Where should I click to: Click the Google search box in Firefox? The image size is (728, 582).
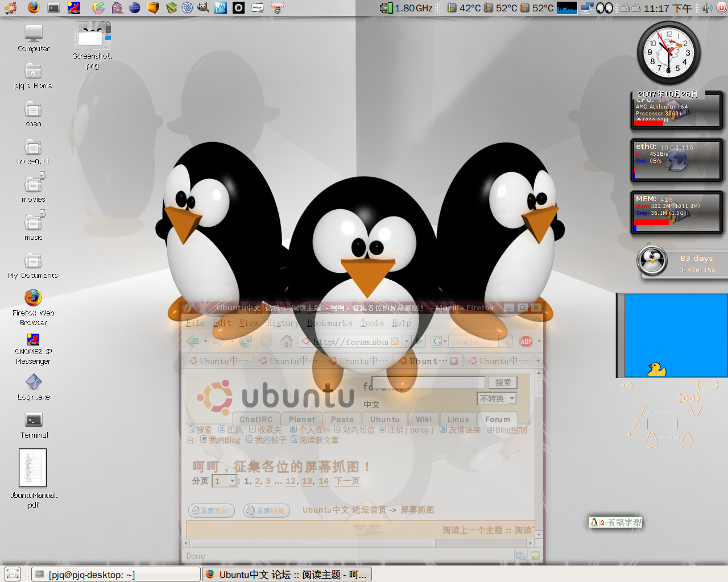point(474,342)
